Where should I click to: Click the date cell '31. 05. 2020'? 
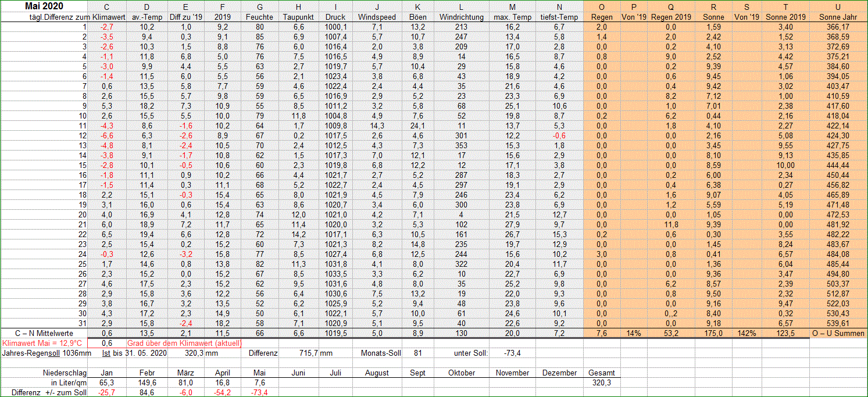click(x=145, y=353)
